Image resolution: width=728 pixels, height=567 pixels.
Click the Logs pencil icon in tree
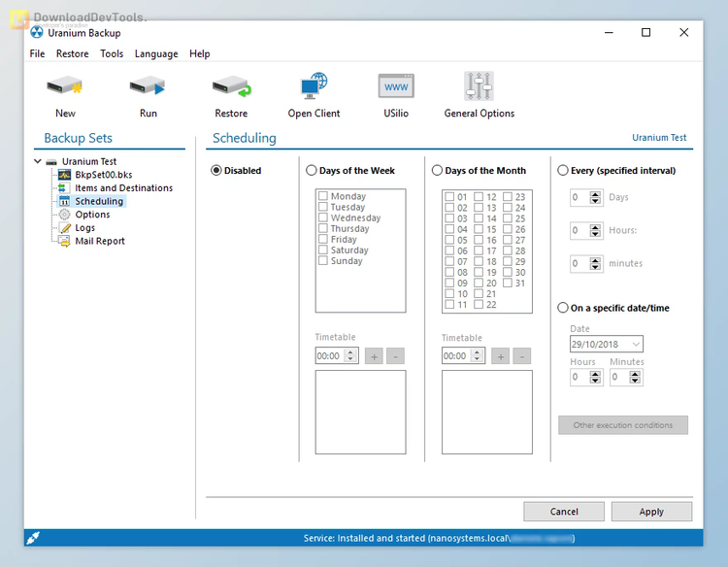point(65,228)
